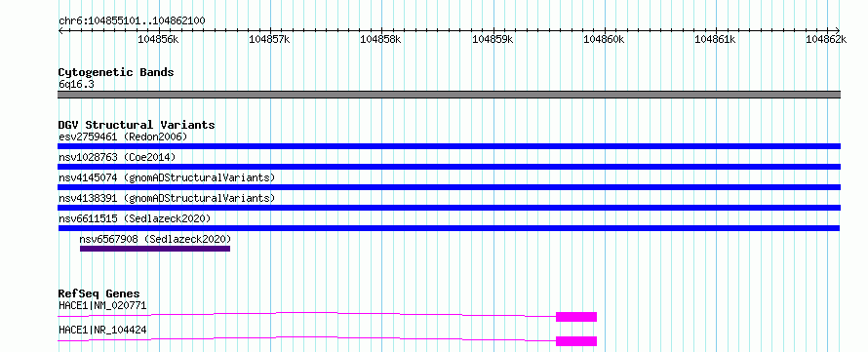Screen dimensions: 868x352
Task: Open the nsv4145074 (gnomADStructuralVariants) label
Action: [x=167, y=177]
